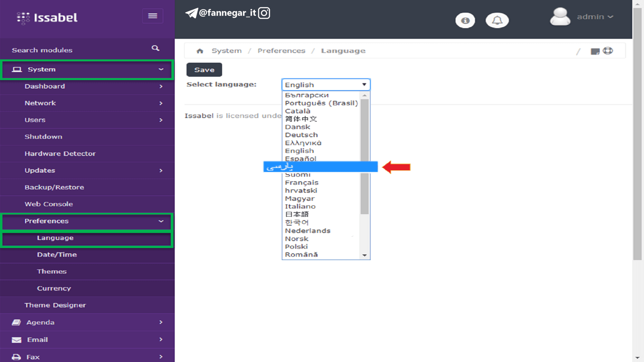Expand the Email menu

click(161, 339)
